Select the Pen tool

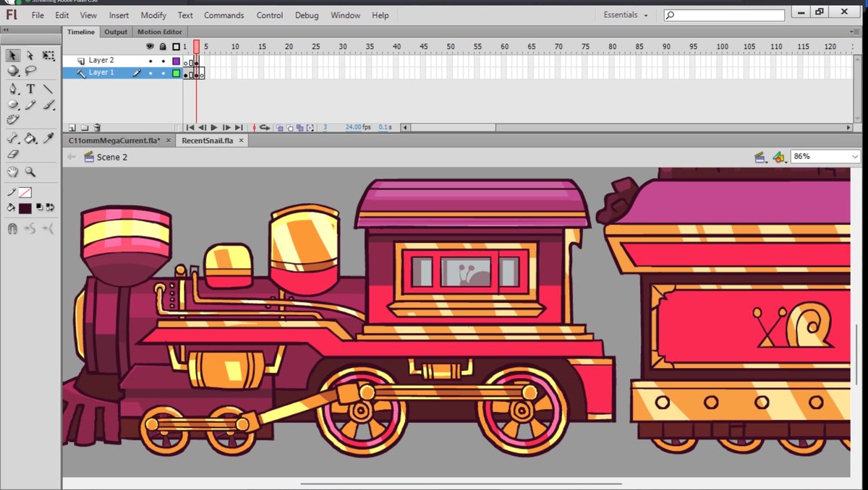click(x=13, y=89)
